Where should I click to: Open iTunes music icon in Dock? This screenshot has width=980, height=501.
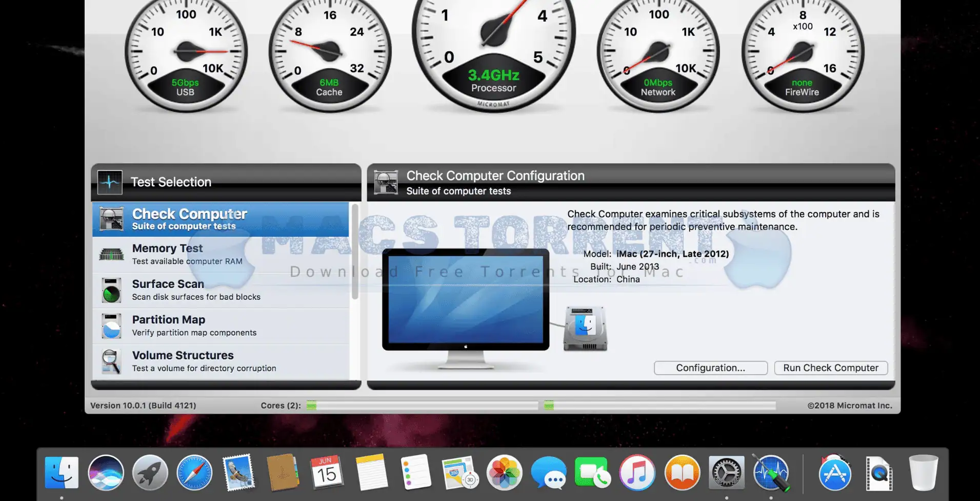637,472
